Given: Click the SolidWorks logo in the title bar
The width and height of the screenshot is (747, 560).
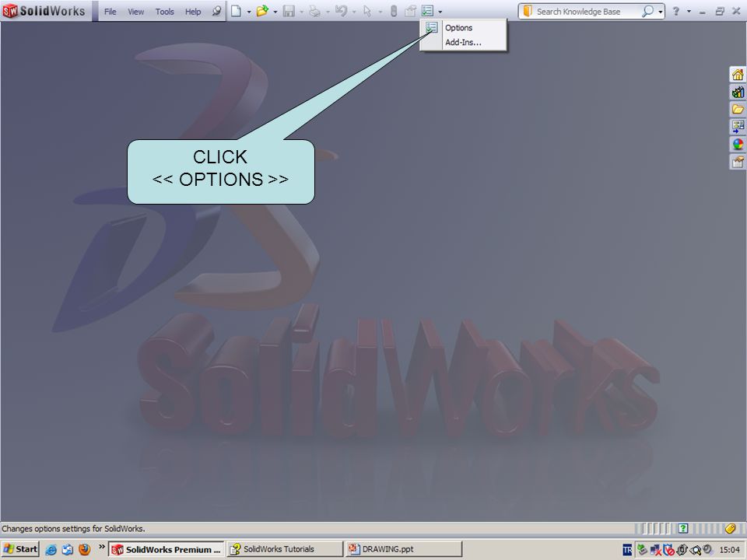Looking at the screenshot, I should [x=44, y=10].
